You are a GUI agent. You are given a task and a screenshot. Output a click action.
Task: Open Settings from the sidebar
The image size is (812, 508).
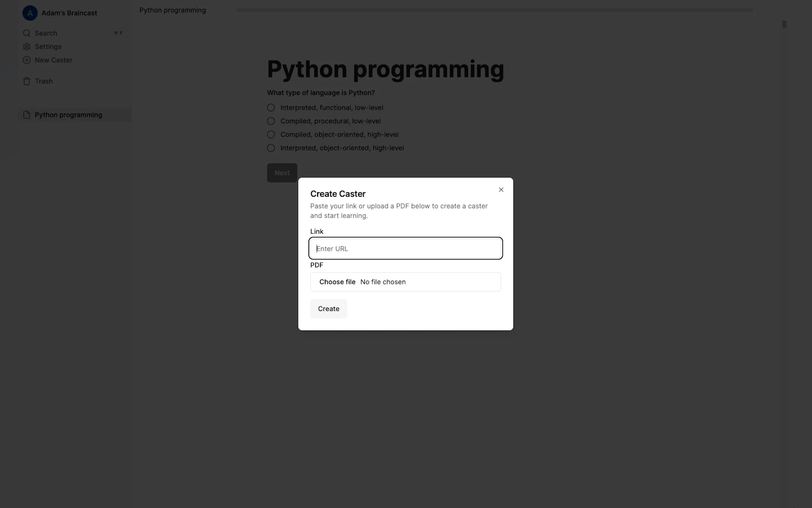48,47
